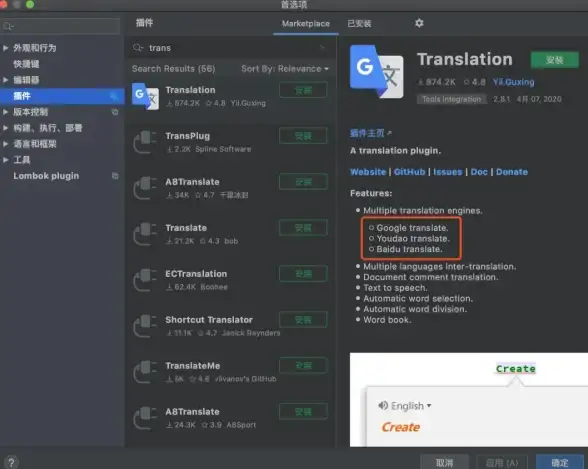
Task: Switch to the 已安装 tab
Action: coord(359,24)
